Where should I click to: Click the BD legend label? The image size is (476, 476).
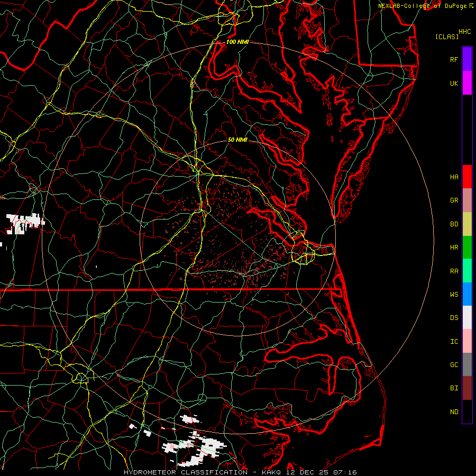pyautogui.click(x=454, y=224)
